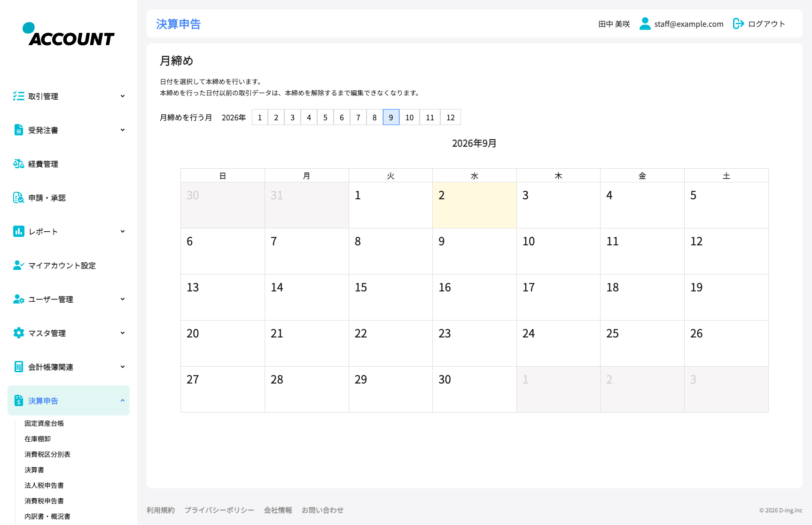Click the user profile avatar icon

pyautogui.click(x=645, y=24)
